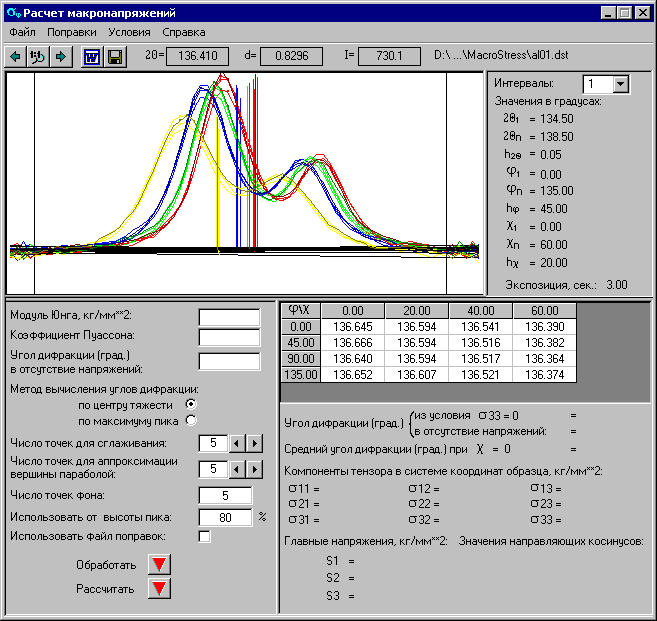Increase точек для аппроксимации вершины параболой value
Viewport: 657px width, 621px height.
[254, 468]
